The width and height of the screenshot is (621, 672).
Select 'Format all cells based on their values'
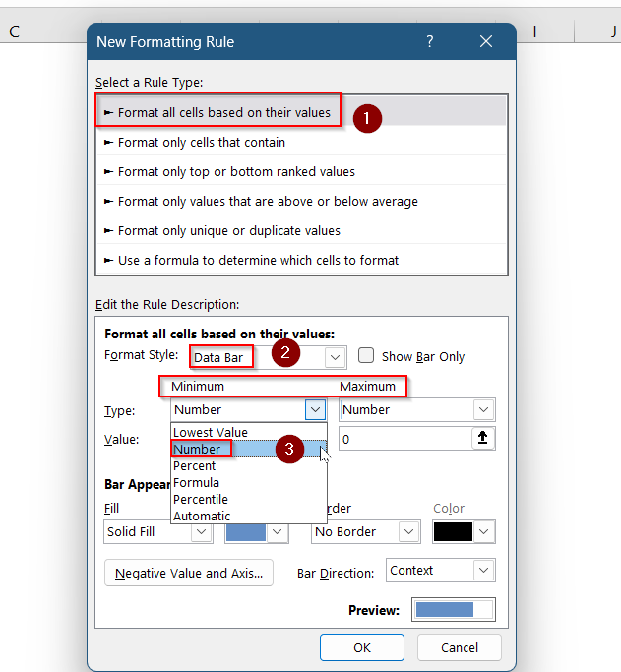[301, 112]
